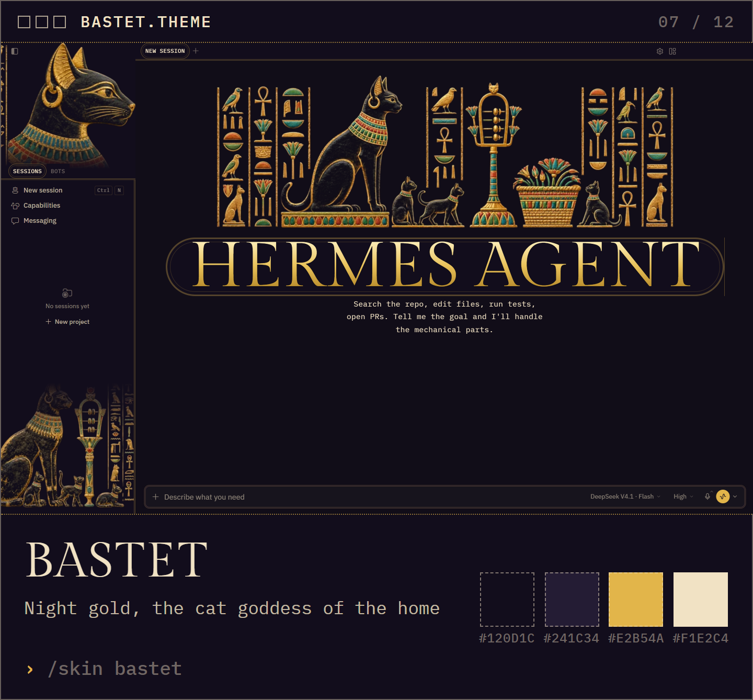Expand the chevron beside the voice button
The height and width of the screenshot is (700, 753).
735,496
